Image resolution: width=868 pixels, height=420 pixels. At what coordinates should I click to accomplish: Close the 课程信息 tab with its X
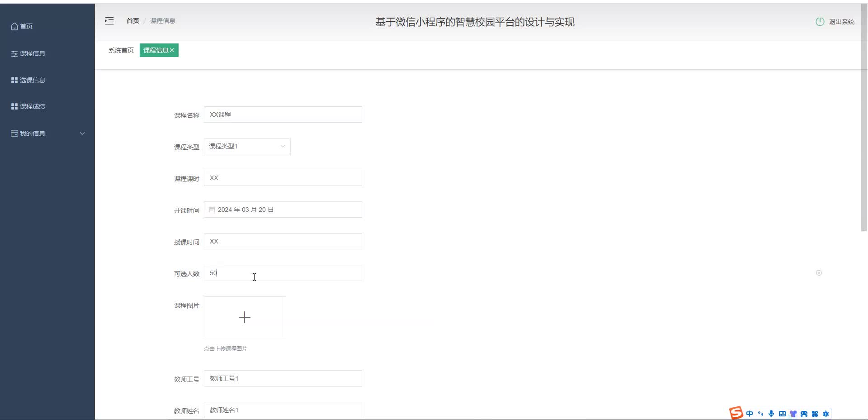pos(172,50)
